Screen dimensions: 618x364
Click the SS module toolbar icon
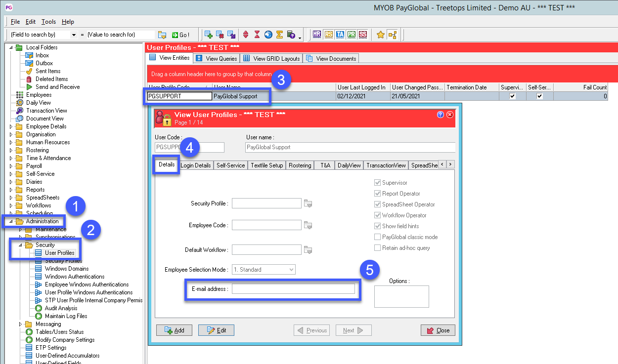click(363, 35)
